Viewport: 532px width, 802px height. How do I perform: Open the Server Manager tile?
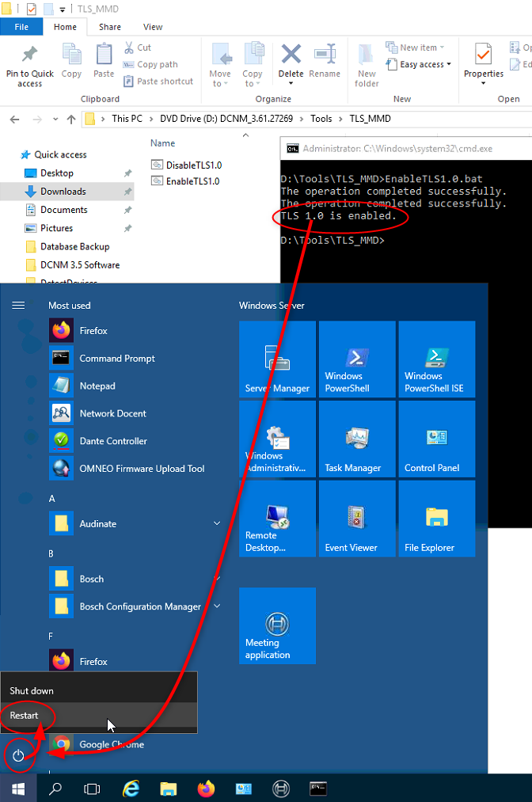[x=277, y=359]
